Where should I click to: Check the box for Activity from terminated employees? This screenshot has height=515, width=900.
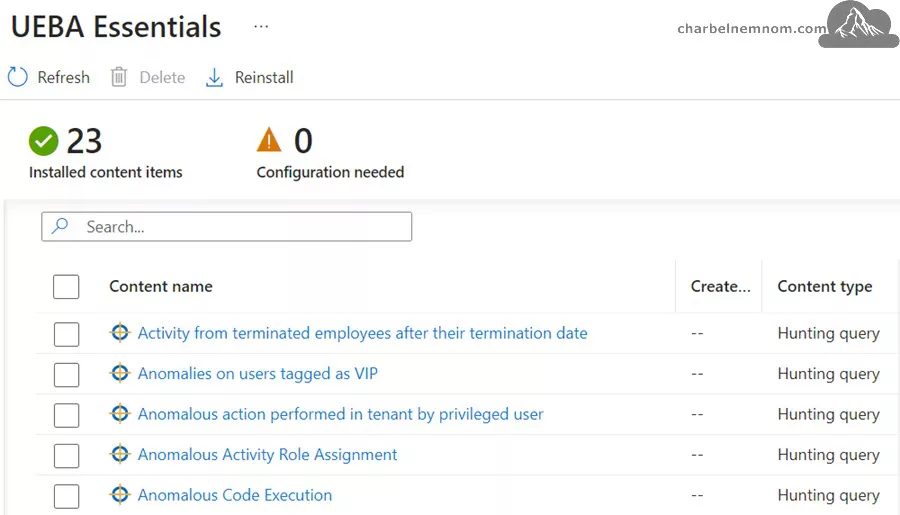[x=66, y=334]
